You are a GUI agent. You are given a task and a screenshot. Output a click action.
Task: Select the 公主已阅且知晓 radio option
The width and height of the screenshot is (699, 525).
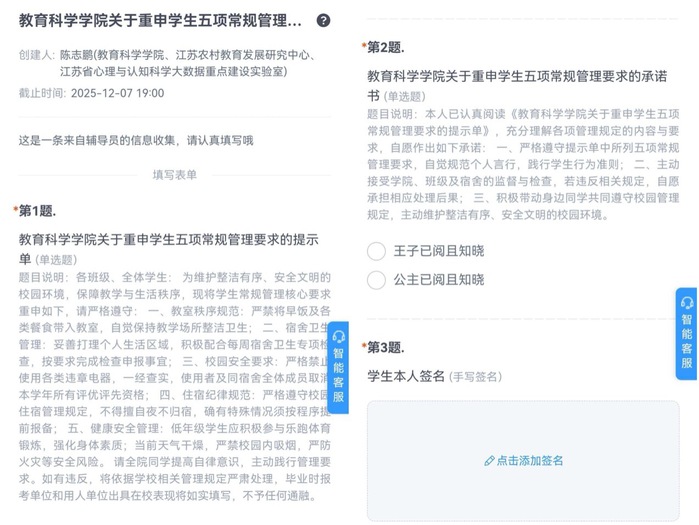tap(376, 280)
